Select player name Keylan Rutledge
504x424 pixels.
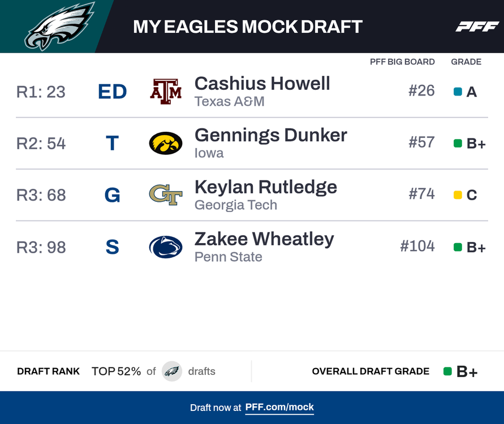[265, 187]
